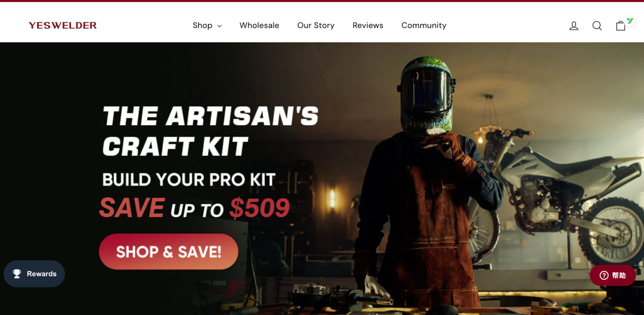Go to the Wholesale page
This screenshot has height=315, width=644.
point(259,26)
